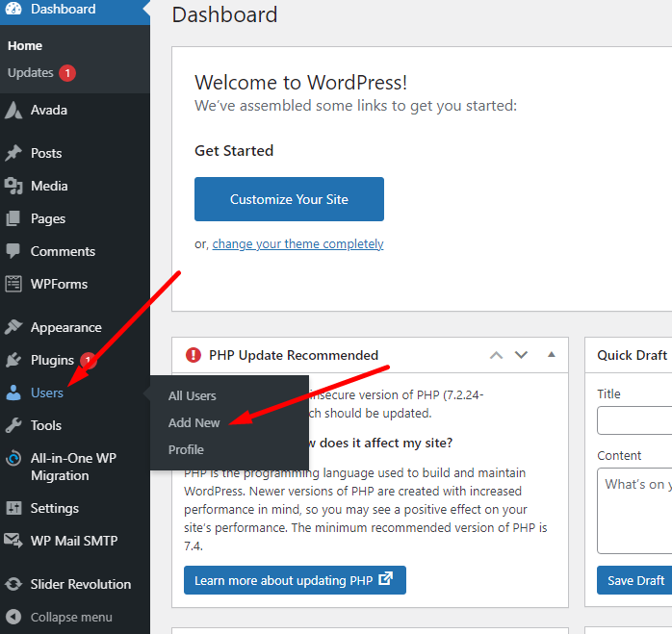Click the Slider Revolution refresh icon
The height and width of the screenshot is (634, 672).
pos(13,584)
